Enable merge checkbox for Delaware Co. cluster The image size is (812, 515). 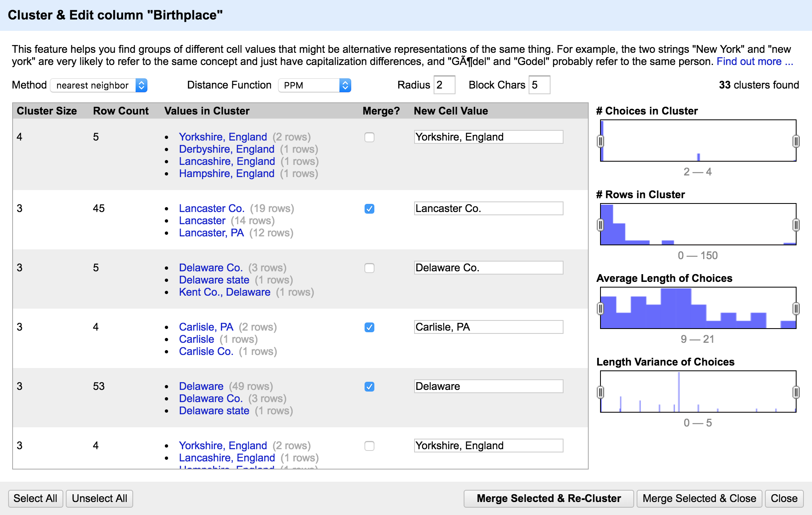pos(369,268)
